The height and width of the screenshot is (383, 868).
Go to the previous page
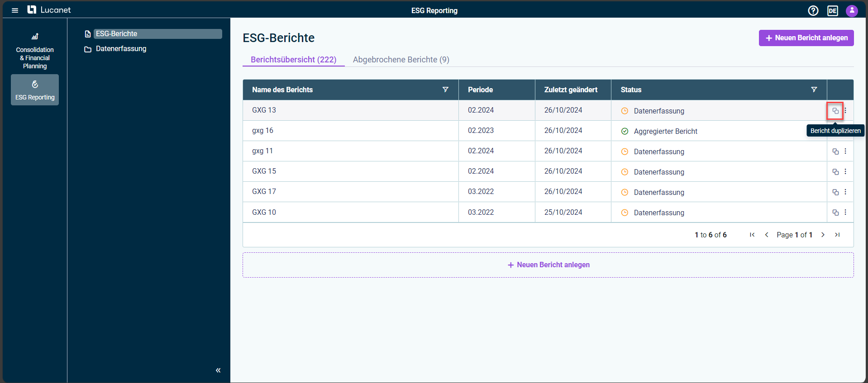coord(767,235)
